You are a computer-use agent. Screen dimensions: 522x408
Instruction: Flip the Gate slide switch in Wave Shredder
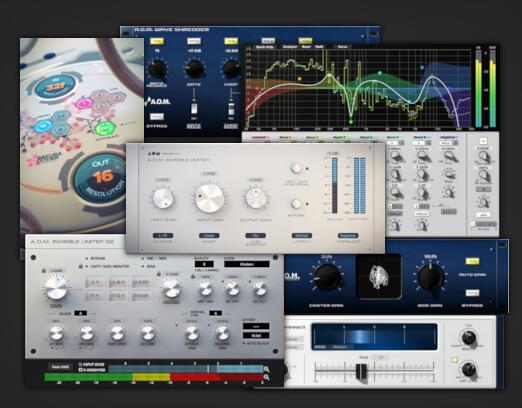coord(194,109)
